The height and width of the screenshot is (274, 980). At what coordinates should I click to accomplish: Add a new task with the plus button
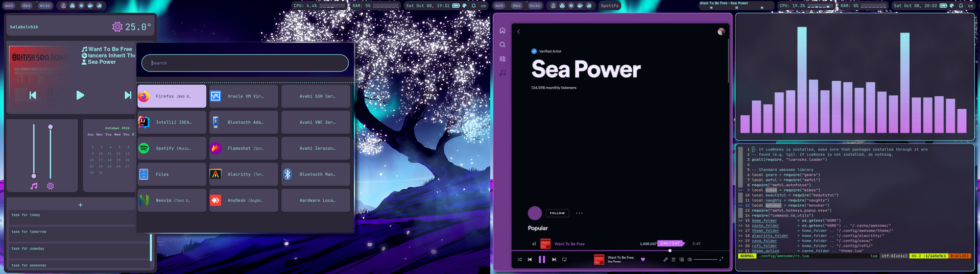(80, 205)
